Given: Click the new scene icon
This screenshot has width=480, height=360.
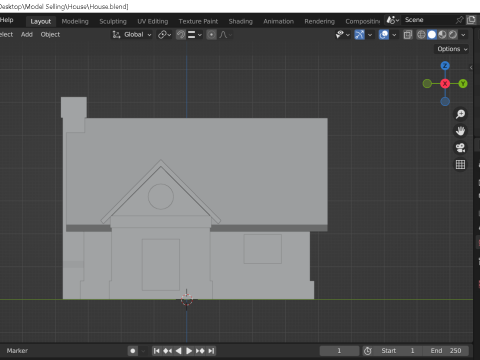Looking at the screenshot, I should pyautogui.click(x=471, y=20).
